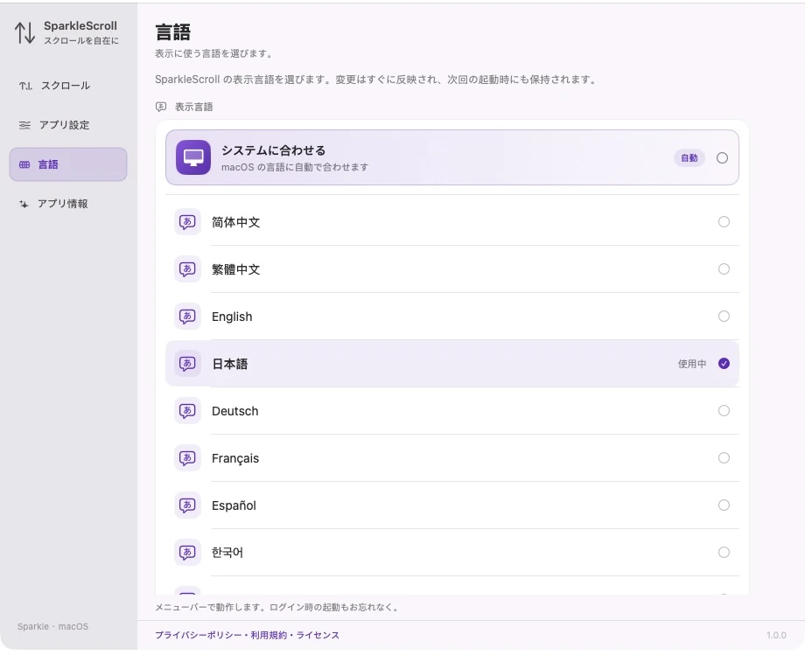Click the 言語 page heading

pyautogui.click(x=173, y=32)
